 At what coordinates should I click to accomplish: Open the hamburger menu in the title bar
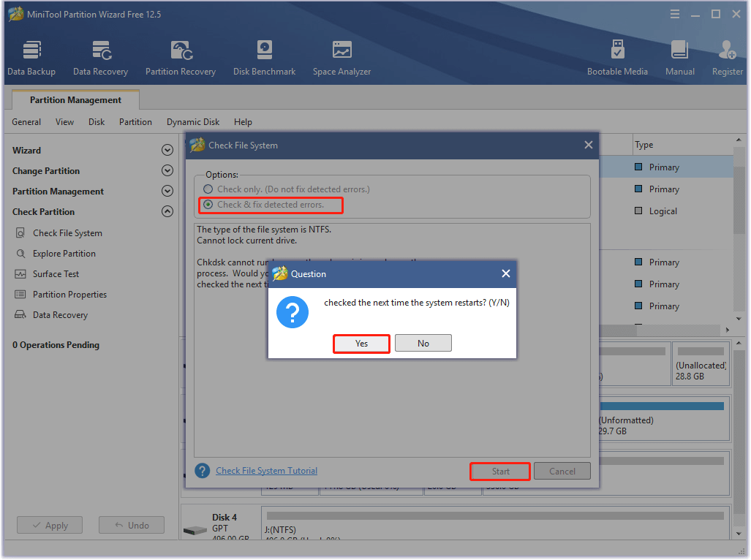675,15
